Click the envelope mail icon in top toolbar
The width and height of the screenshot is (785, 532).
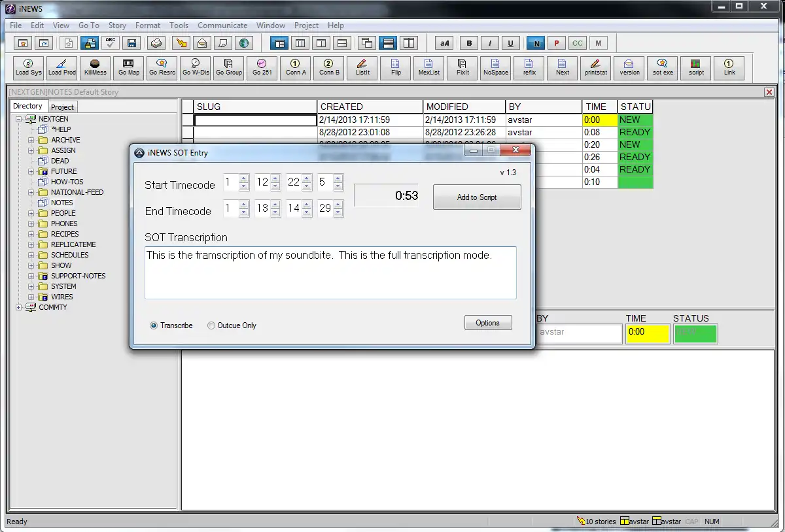[x=202, y=43]
